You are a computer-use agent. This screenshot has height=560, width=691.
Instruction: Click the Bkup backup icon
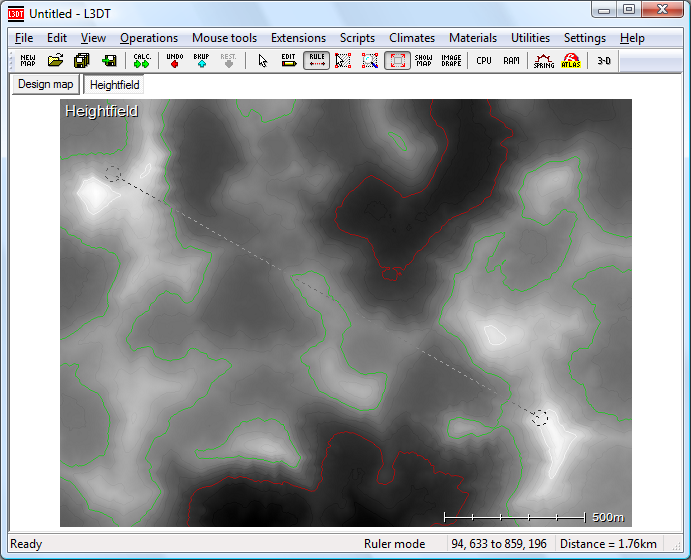pos(201,60)
